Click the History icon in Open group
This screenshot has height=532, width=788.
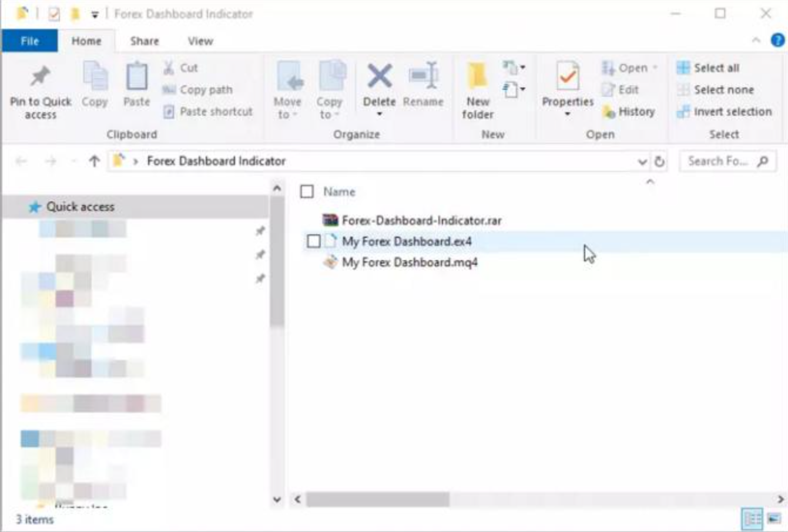point(609,112)
